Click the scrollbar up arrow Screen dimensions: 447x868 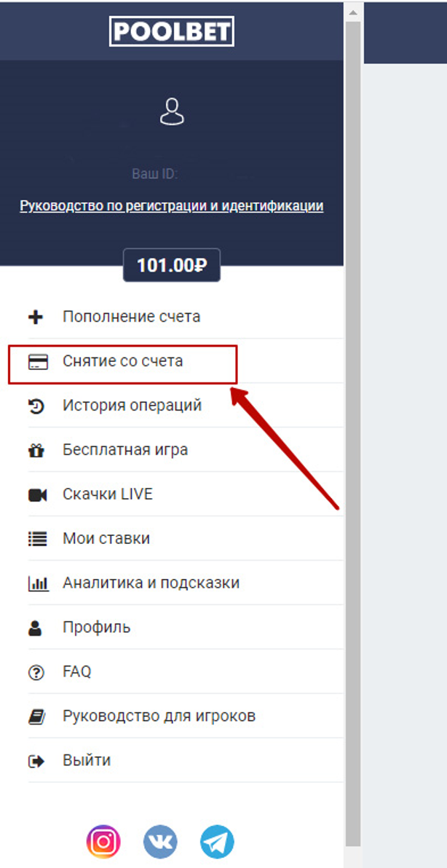pos(353,12)
